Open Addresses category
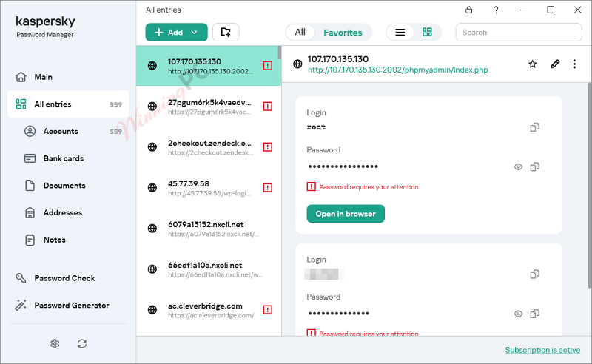592x364 pixels. click(x=68, y=213)
